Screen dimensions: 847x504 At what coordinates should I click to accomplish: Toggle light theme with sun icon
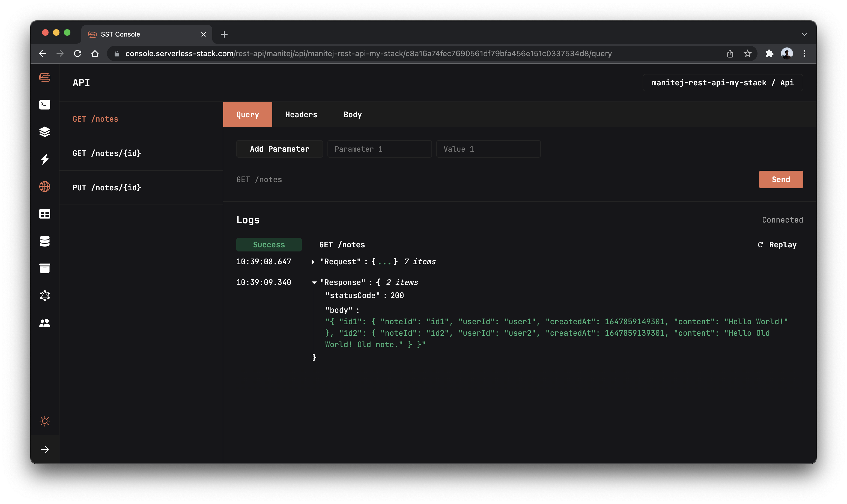(44, 421)
